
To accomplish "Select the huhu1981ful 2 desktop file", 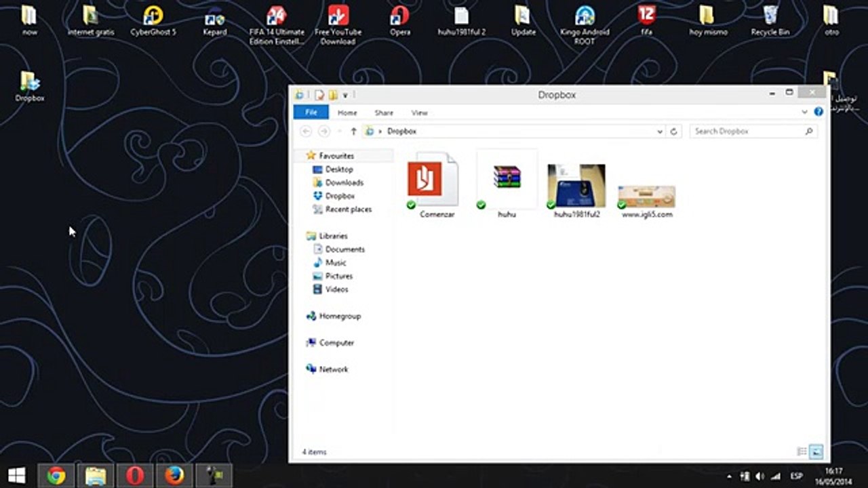I will pyautogui.click(x=462, y=20).
